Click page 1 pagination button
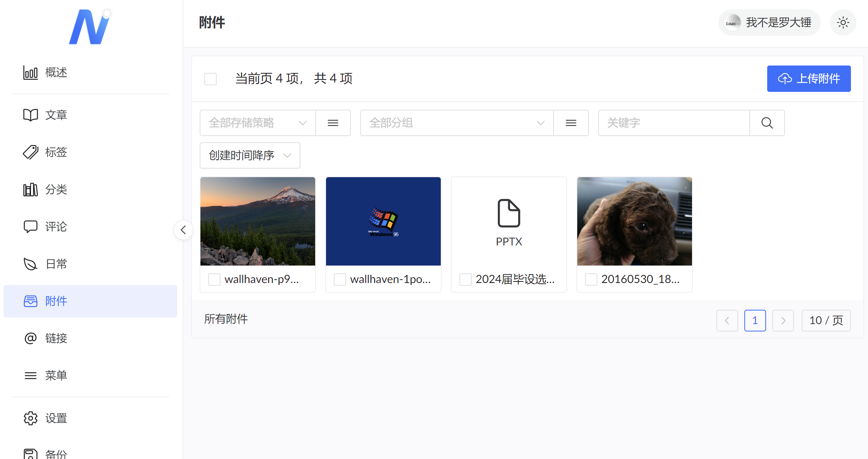868x459 pixels. point(754,320)
